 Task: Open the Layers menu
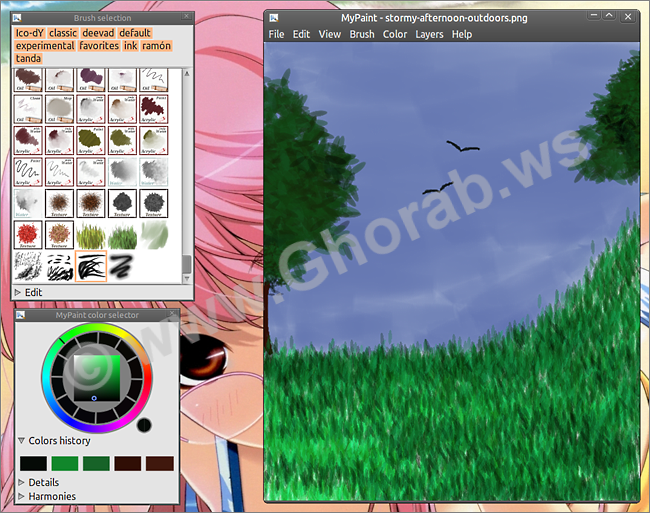tap(429, 34)
